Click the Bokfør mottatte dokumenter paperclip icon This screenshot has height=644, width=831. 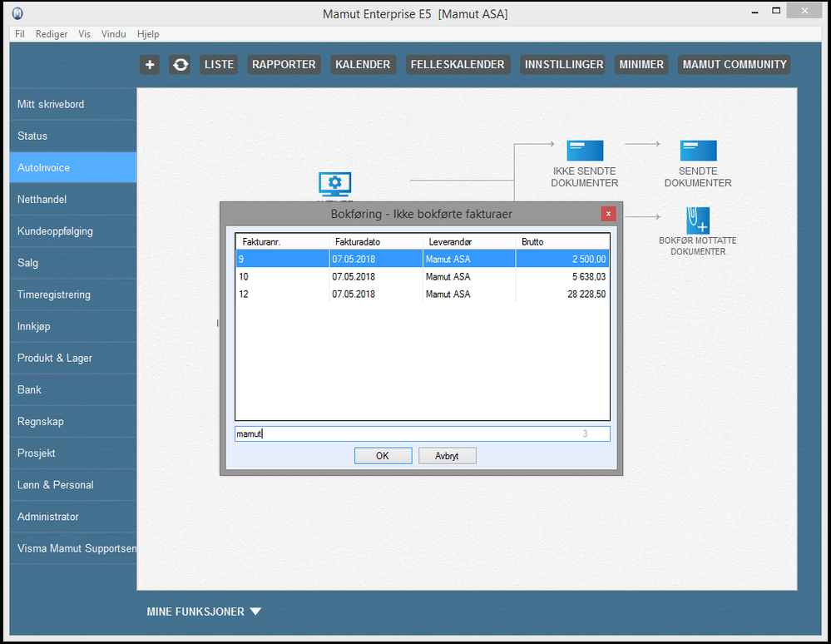pyautogui.click(x=697, y=220)
